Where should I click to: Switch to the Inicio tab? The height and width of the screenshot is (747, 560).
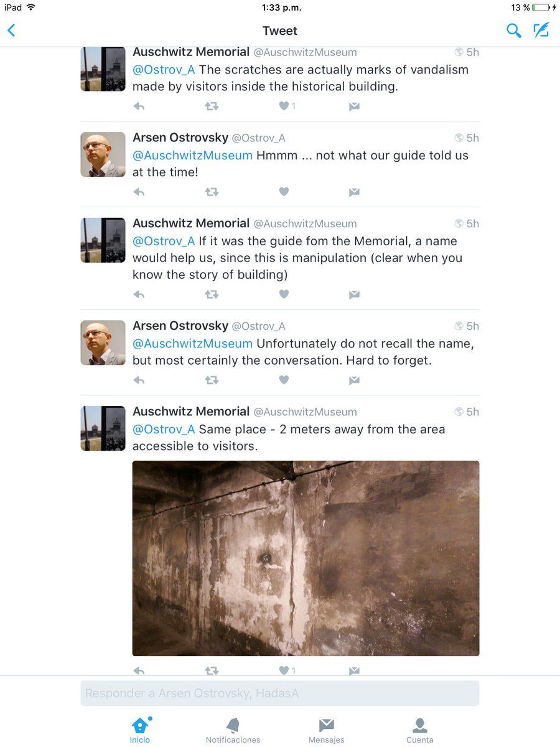pyautogui.click(x=140, y=730)
